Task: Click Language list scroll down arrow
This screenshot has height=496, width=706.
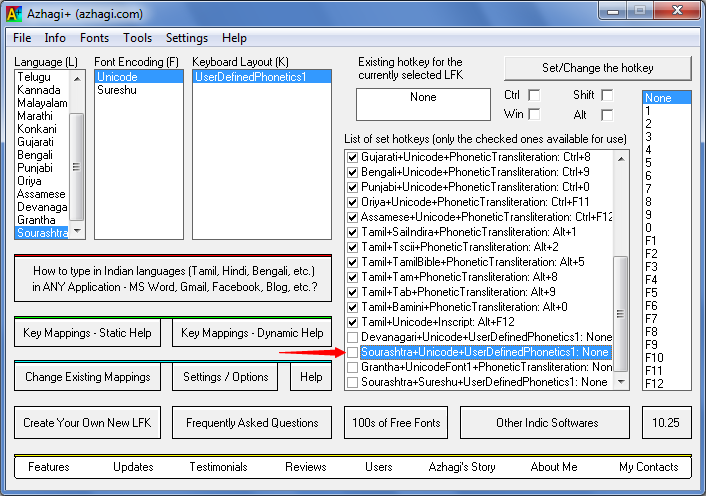Action: (x=77, y=231)
